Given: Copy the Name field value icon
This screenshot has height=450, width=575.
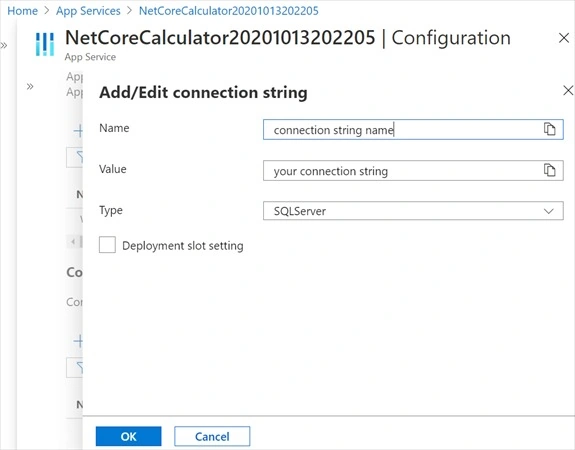Looking at the screenshot, I should coord(549,129).
